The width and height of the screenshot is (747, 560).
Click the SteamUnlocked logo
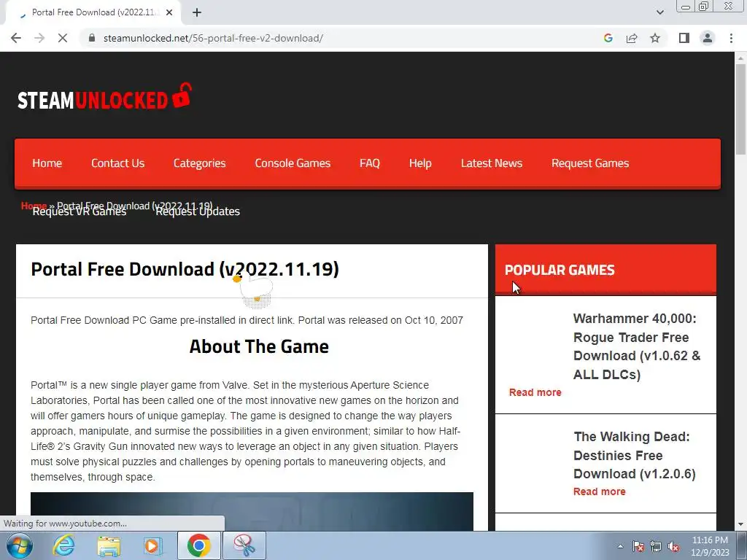(x=105, y=97)
